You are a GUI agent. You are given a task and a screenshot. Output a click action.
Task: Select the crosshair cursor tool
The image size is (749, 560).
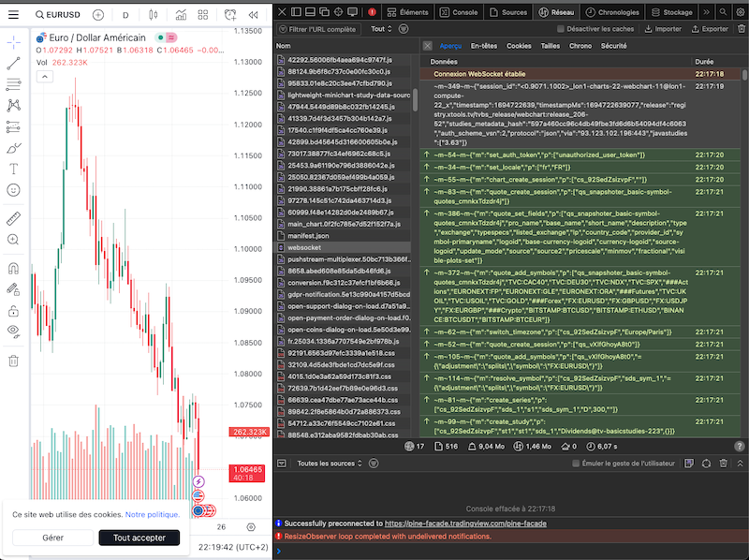(13, 42)
